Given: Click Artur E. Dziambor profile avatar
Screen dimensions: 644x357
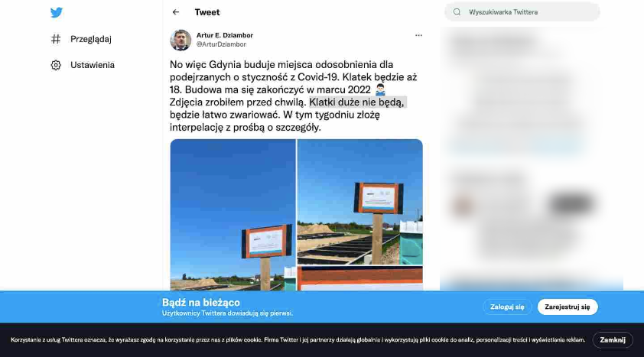Looking at the screenshot, I should [x=181, y=40].
